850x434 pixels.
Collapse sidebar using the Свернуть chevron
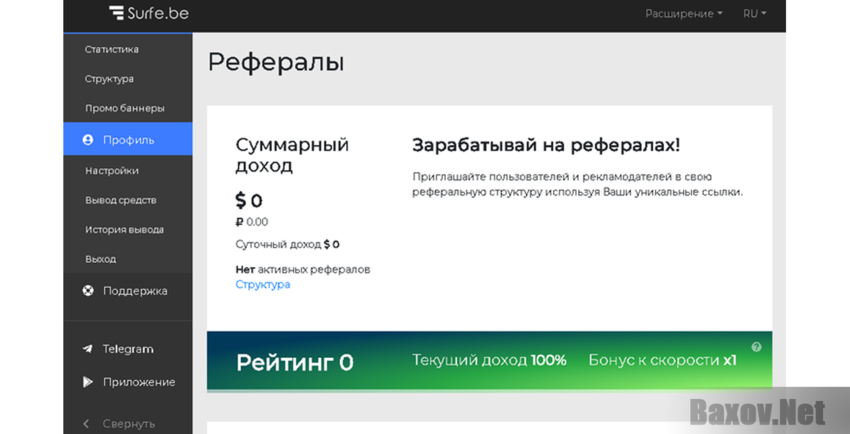(86, 424)
